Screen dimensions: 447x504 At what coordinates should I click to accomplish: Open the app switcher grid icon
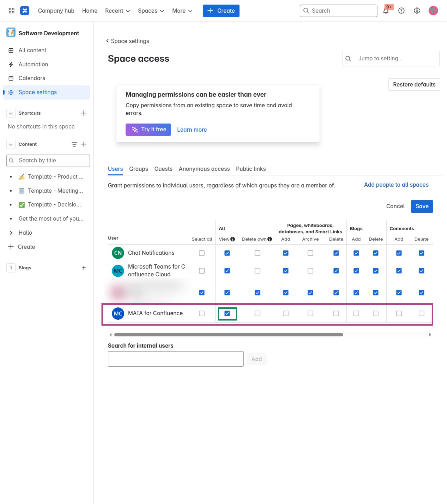12,11
